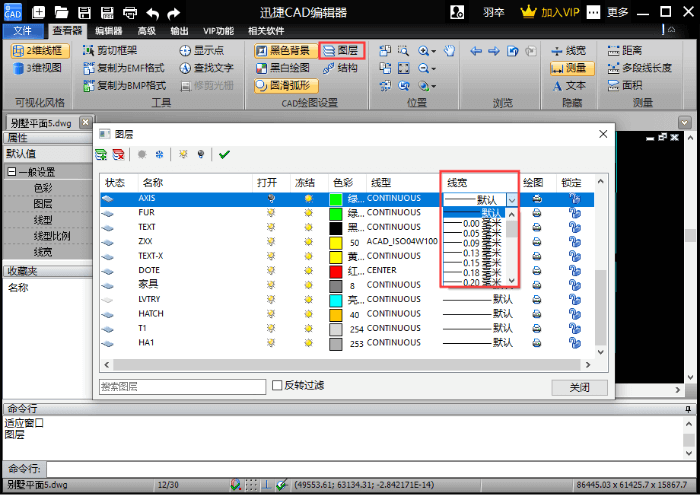Click the red color swatch of DOTE layer
Viewport: 700px width, 495px height.
[336, 271]
